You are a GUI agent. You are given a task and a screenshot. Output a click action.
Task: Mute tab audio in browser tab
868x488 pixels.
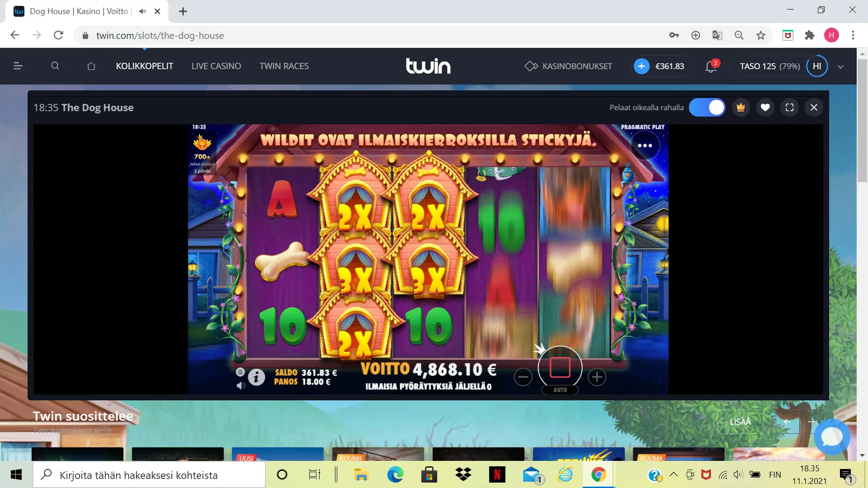[142, 11]
